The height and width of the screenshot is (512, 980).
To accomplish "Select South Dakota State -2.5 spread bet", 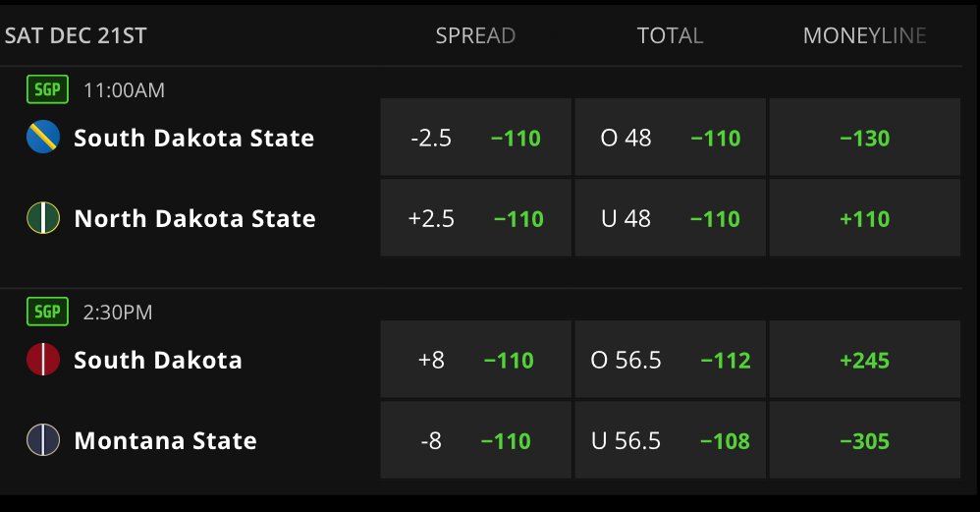I will [475, 137].
